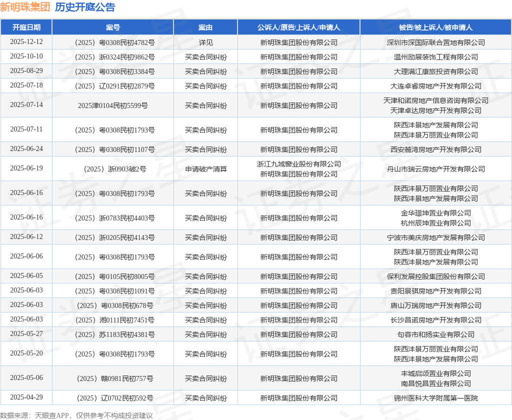The image size is (512, 420).
Task: Click defendant 贵阳景骐房地产开发有限公司
Action: pos(435,291)
